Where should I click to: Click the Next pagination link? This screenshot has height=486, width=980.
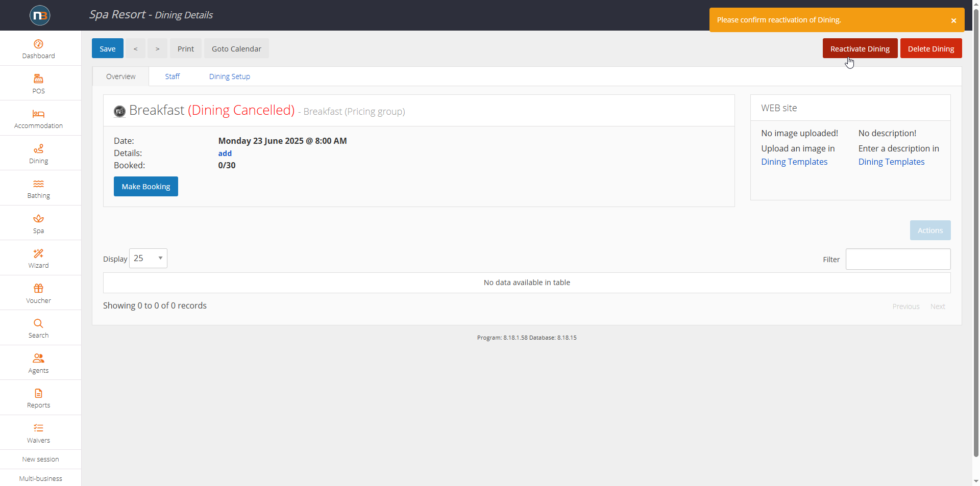pyautogui.click(x=938, y=306)
